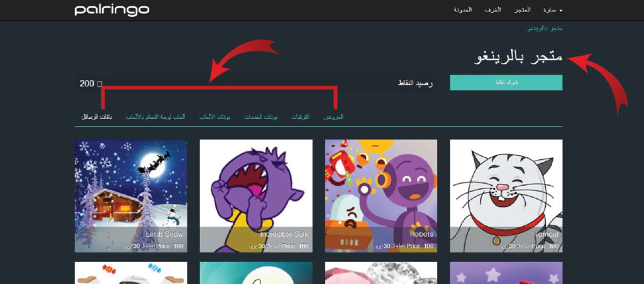Click the متجر بالرينغو breadcrumb link
The height and width of the screenshot is (284, 644).
tap(547, 29)
